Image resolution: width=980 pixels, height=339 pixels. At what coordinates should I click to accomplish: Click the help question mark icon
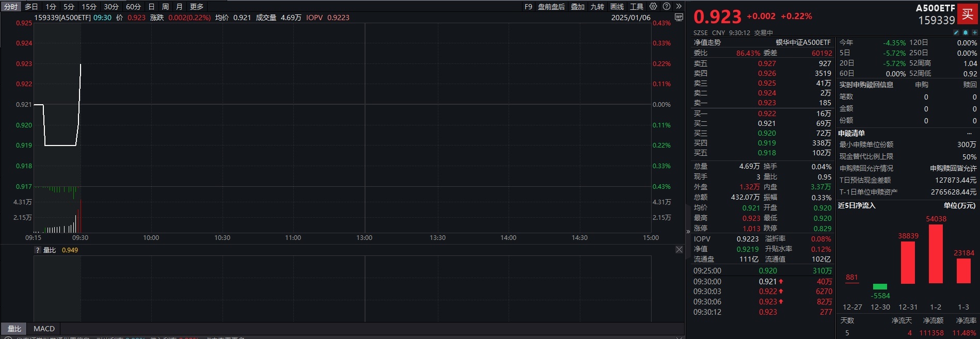pos(667,7)
